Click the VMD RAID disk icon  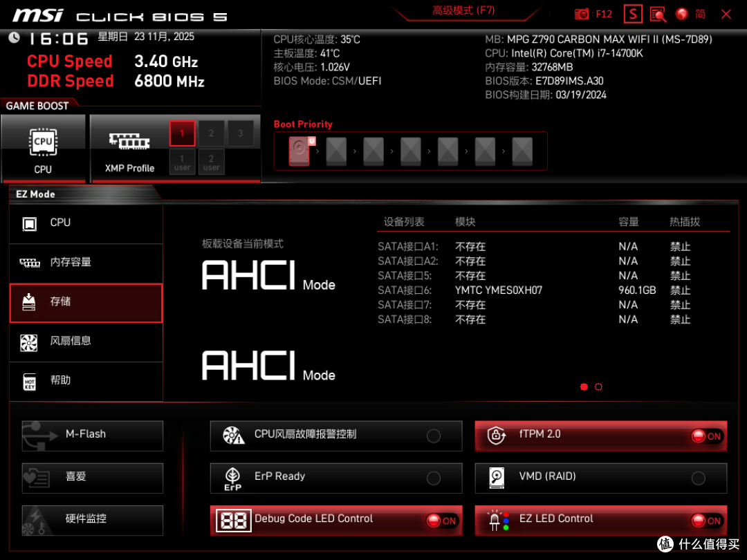(497, 477)
